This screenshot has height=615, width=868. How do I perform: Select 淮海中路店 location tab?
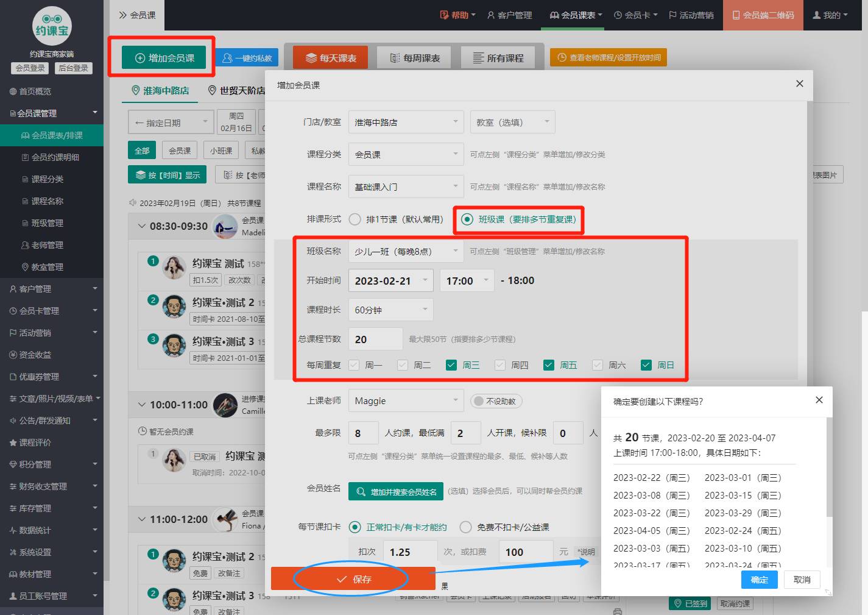click(x=161, y=91)
